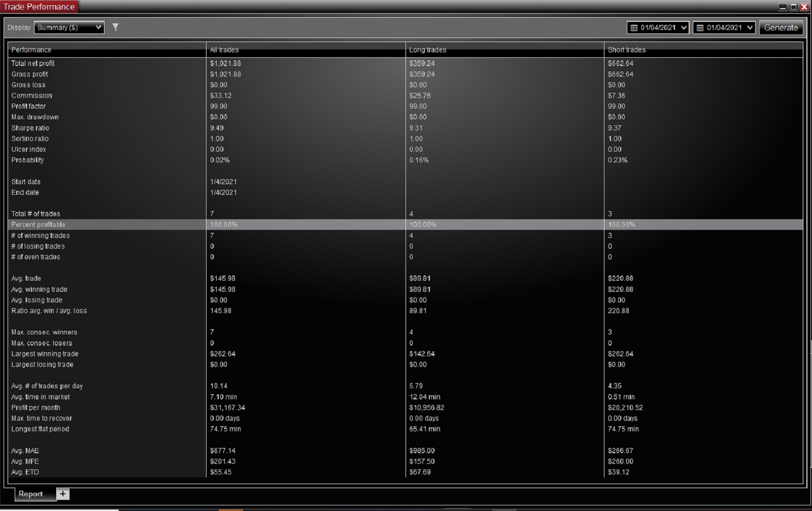
Task: Select the Avg. # of trades per day row
Action: pyautogui.click(x=405, y=386)
